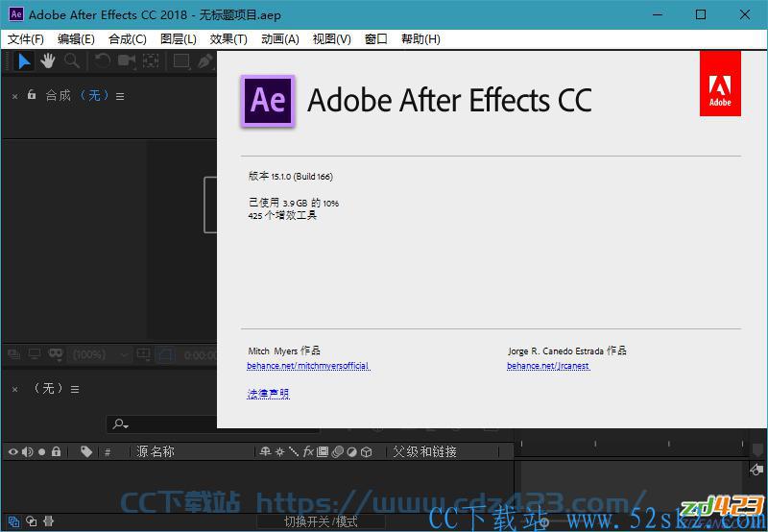768x532 pixels.
Task: Close the (无) timeline panel tab
Action: [x=14, y=390]
